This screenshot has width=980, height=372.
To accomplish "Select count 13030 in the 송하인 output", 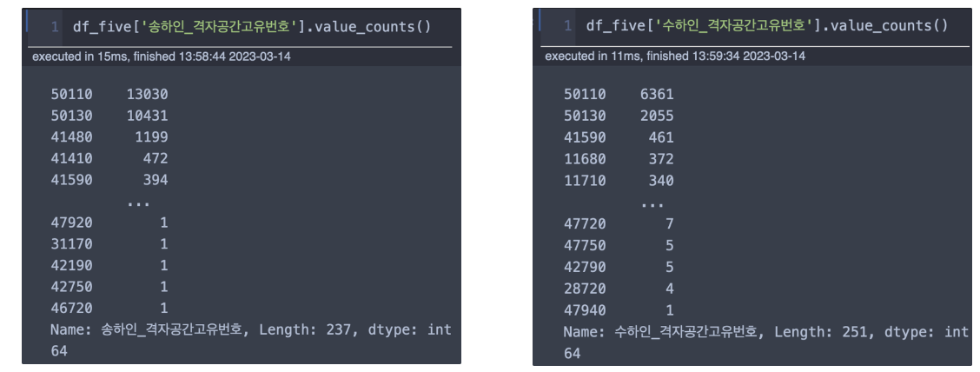I will point(148,95).
